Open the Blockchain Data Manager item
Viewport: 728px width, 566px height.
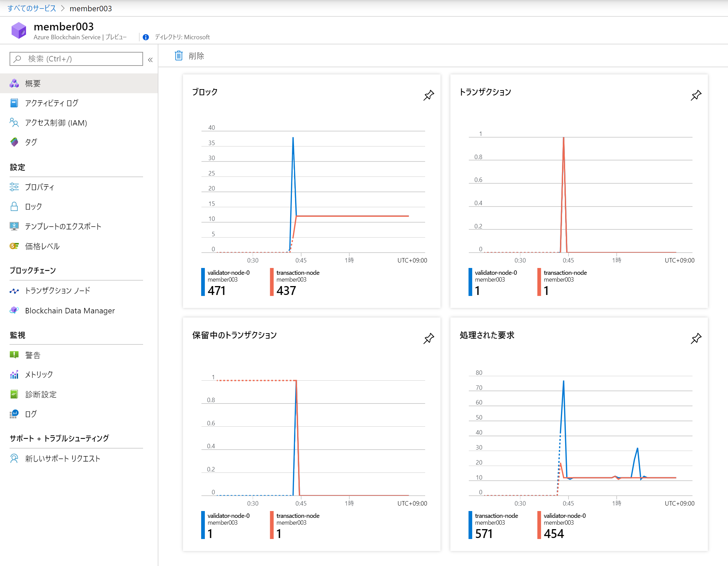(x=70, y=311)
